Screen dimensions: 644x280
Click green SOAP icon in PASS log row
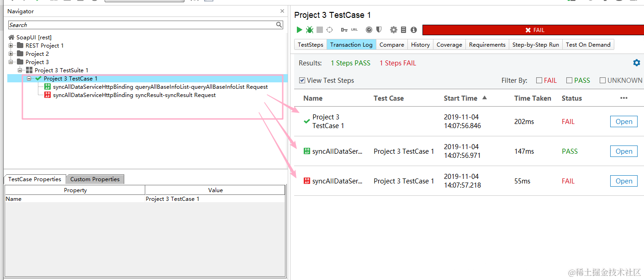(307, 151)
